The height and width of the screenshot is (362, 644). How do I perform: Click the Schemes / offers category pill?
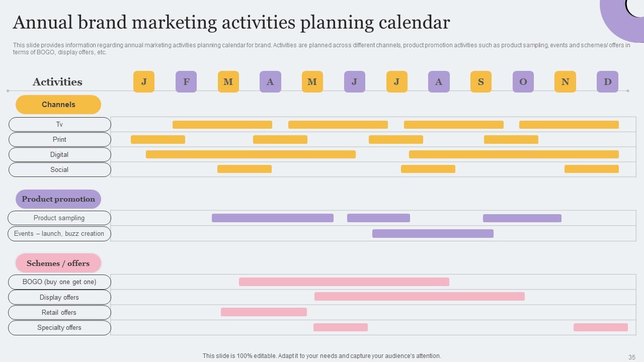[58, 263]
